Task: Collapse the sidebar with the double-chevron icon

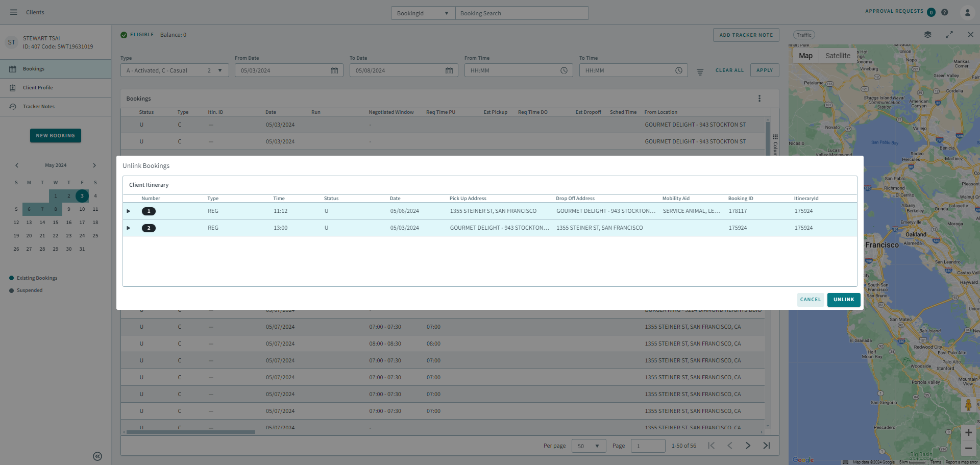Action: coord(97,456)
